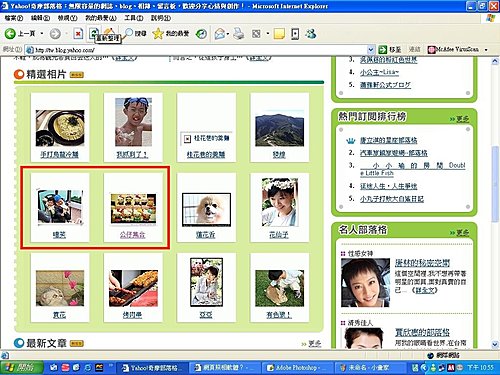Screen dimensions: 500x375
Task: Click the 連結 Links toolbar label
Action: point(414,50)
